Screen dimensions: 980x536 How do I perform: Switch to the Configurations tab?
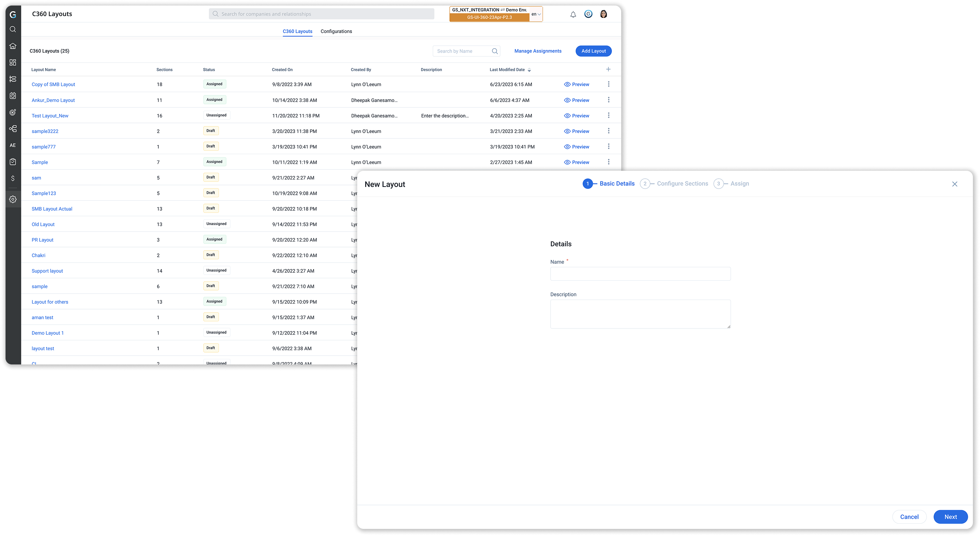coord(336,31)
